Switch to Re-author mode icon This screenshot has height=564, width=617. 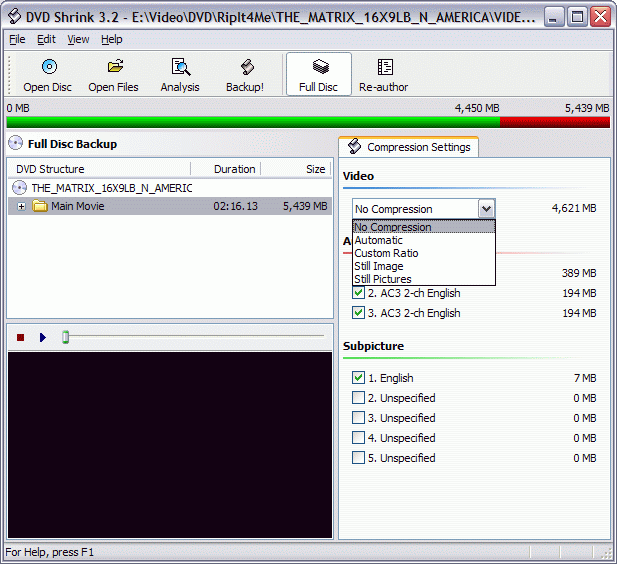point(384,67)
